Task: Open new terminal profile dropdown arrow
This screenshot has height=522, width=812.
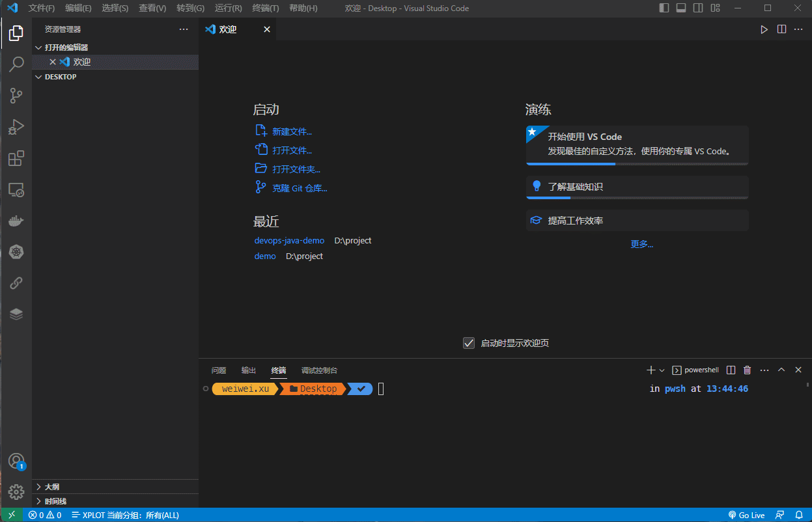Action: point(662,370)
